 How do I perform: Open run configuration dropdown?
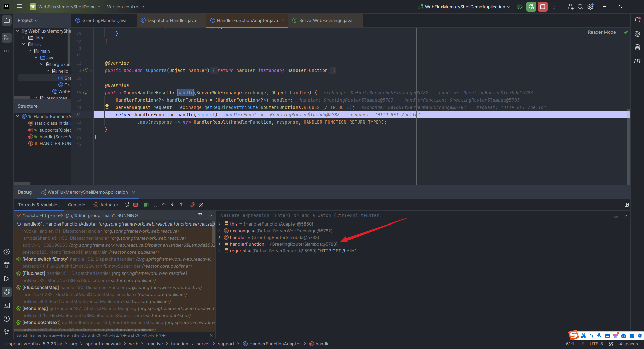pyautogui.click(x=465, y=7)
